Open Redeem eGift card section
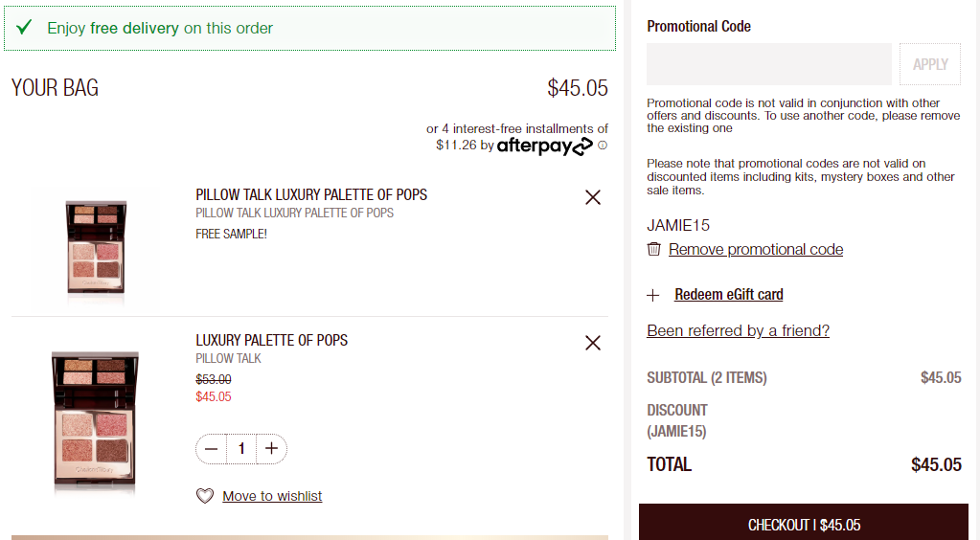 (729, 294)
